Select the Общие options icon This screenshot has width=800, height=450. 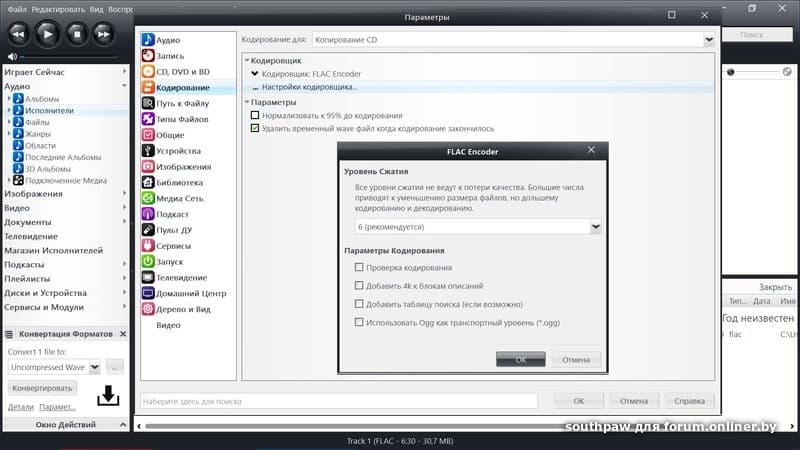tap(148, 134)
